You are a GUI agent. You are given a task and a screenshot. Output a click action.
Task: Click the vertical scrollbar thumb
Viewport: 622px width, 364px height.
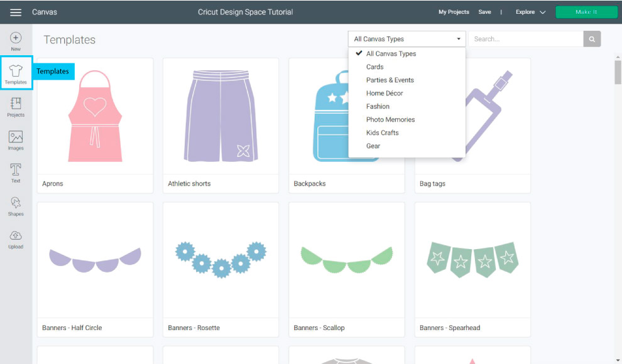click(618, 72)
